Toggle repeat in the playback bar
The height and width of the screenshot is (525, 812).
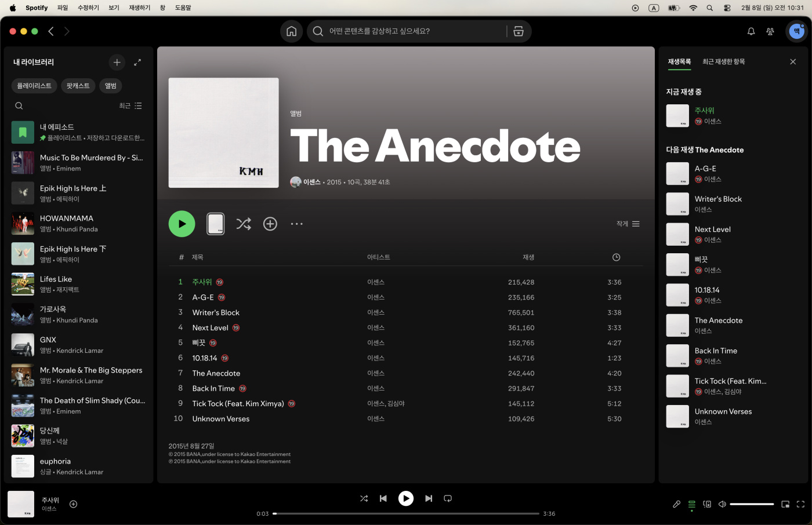[448, 498]
